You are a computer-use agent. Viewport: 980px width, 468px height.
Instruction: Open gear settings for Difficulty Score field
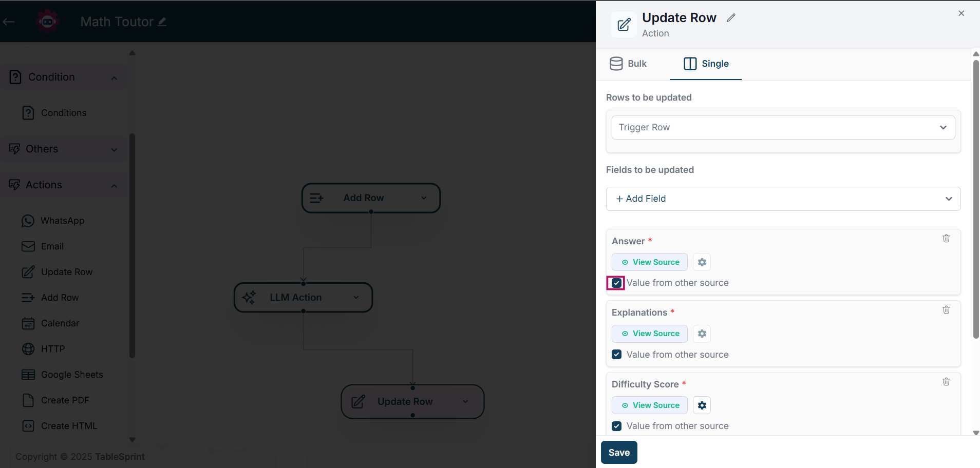(x=702, y=405)
